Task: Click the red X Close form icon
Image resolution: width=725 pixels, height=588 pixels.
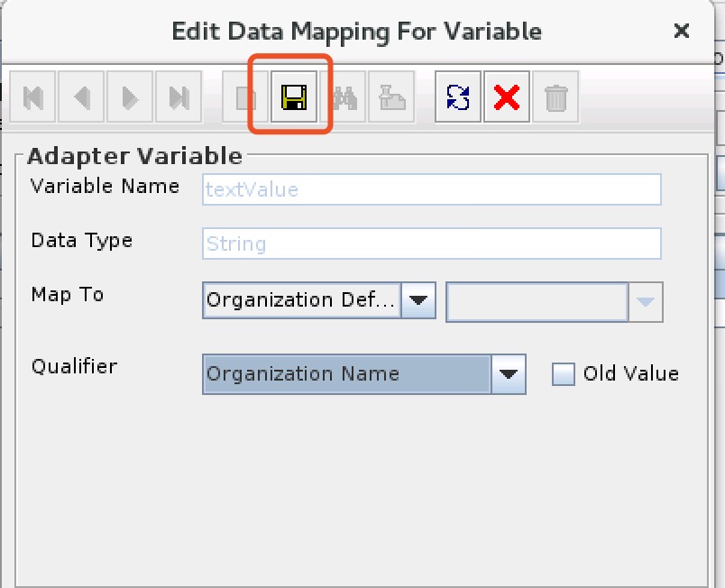Action: click(x=507, y=96)
